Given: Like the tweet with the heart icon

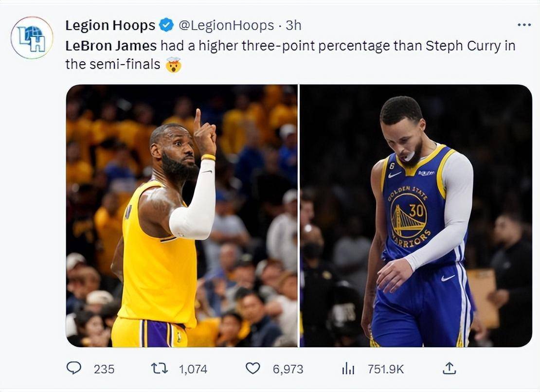Looking at the screenshot, I should 253,369.
